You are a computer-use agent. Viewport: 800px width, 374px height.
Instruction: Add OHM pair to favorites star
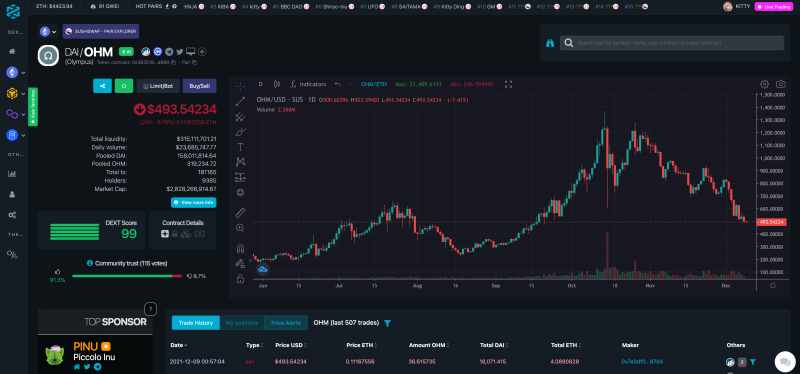coord(124,86)
